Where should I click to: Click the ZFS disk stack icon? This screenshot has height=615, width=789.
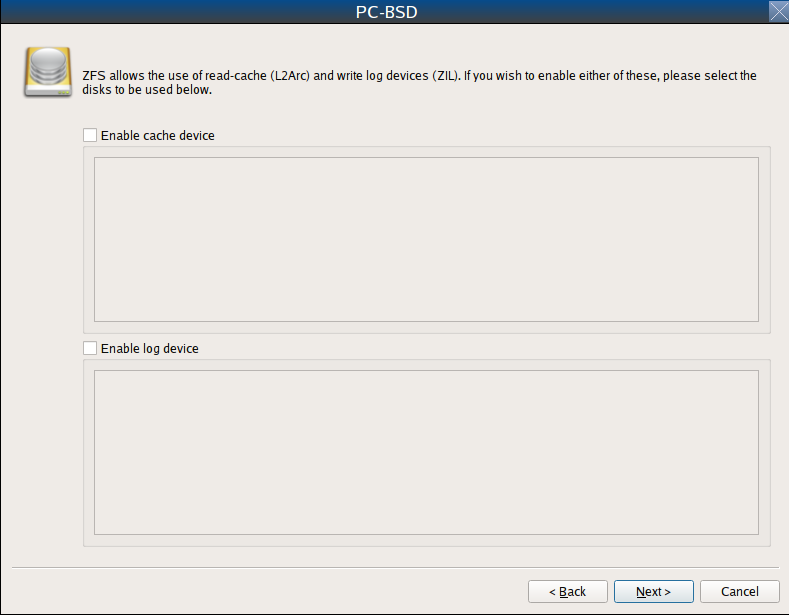point(48,72)
